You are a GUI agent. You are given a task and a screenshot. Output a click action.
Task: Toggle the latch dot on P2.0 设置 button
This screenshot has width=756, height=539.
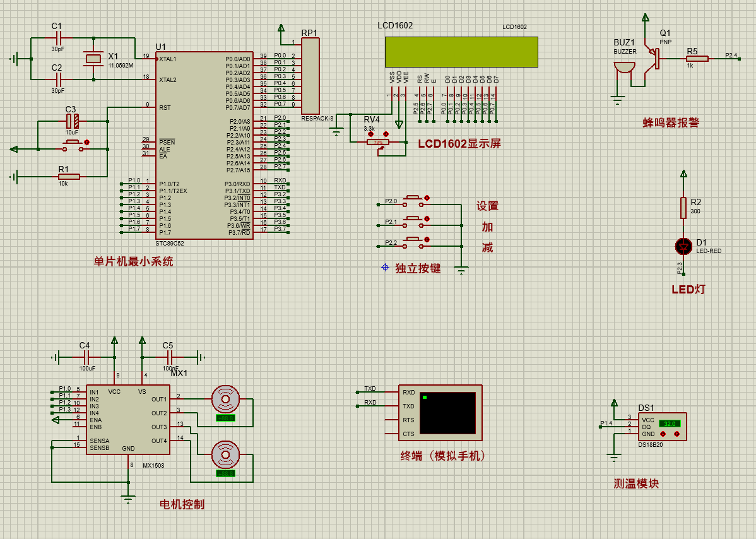point(428,198)
